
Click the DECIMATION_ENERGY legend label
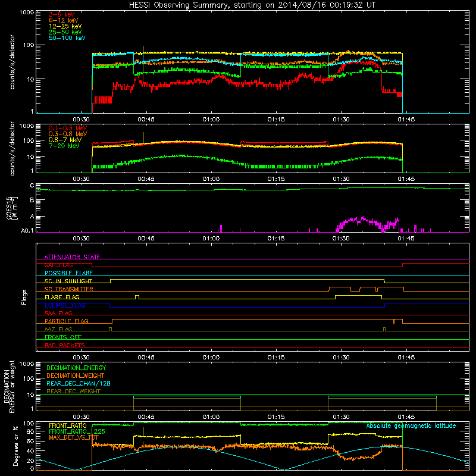[76, 368]
